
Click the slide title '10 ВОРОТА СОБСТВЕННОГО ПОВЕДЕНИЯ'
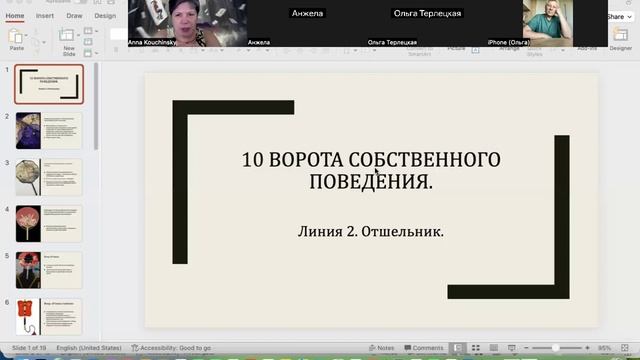point(371,171)
